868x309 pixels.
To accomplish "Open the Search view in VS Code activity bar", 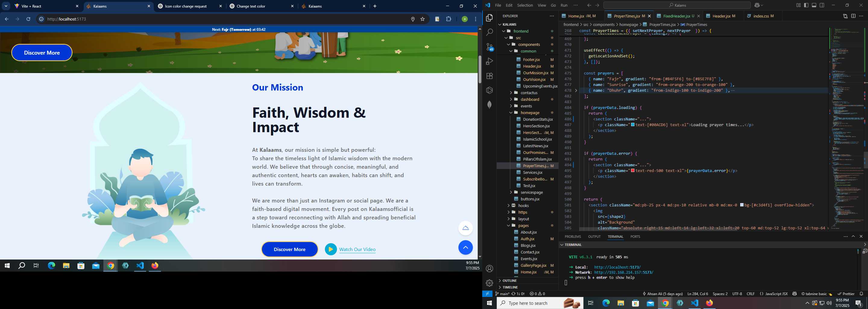I will coord(489,32).
